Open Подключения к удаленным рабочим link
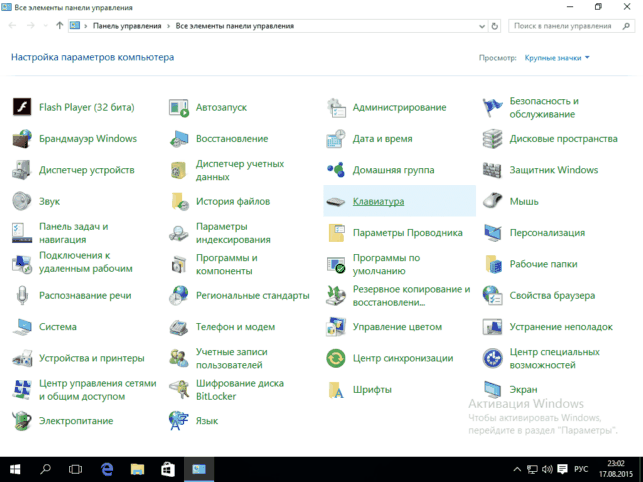643x482 pixels. [86, 262]
